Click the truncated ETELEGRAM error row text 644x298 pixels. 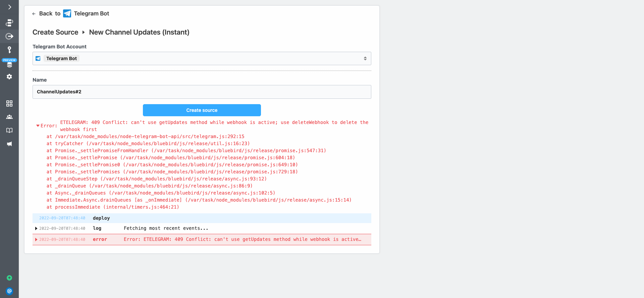point(243,239)
